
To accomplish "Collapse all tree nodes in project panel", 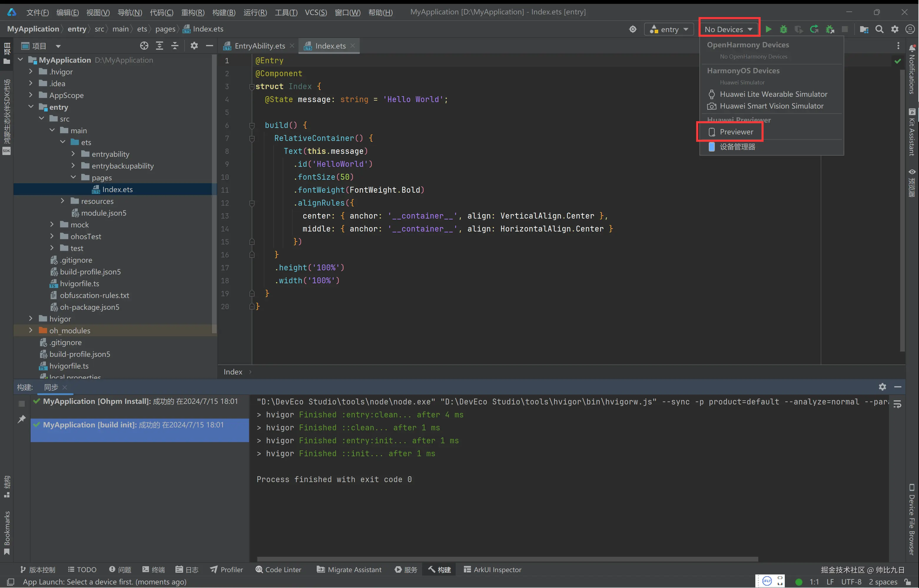I will click(x=175, y=46).
